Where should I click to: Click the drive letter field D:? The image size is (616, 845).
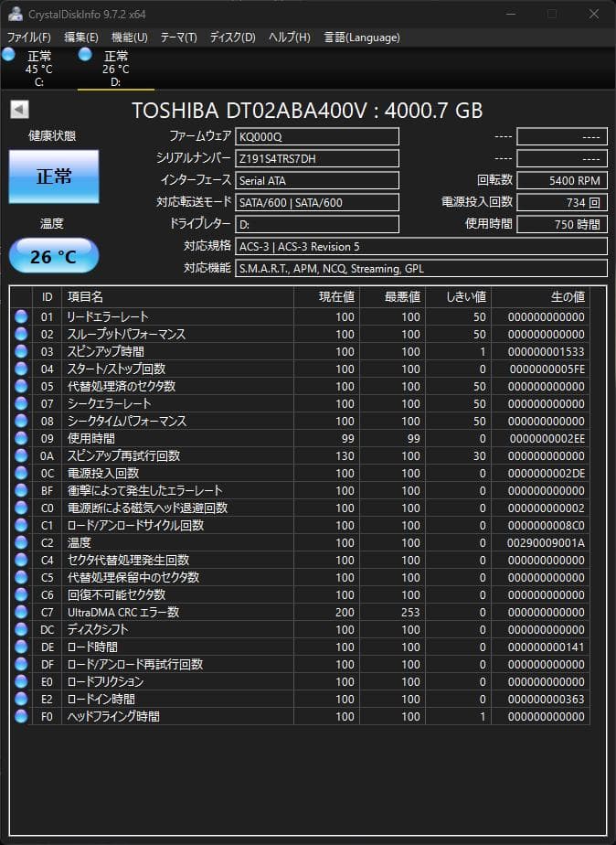pos(317,224)
